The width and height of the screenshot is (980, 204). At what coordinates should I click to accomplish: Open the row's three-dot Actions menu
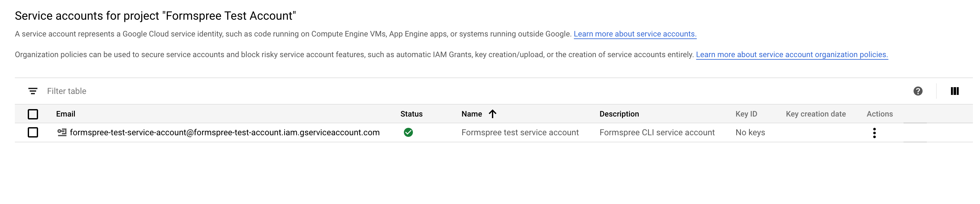874,133
